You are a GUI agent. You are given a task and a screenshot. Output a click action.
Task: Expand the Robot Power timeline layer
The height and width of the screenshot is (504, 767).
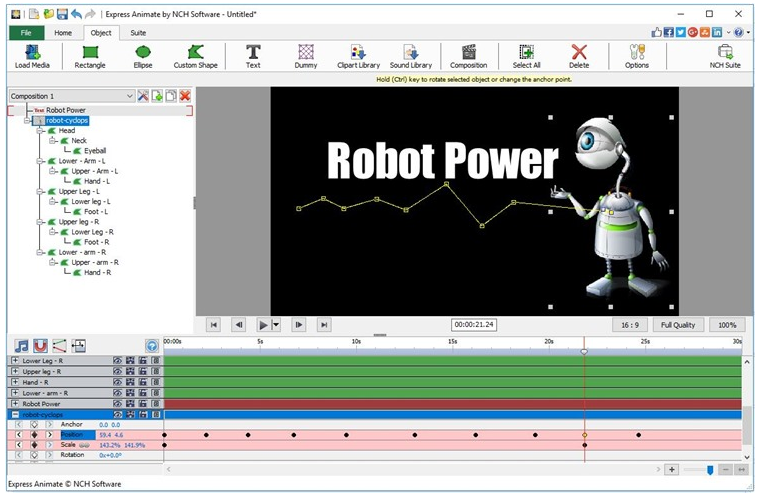point(15,404)
